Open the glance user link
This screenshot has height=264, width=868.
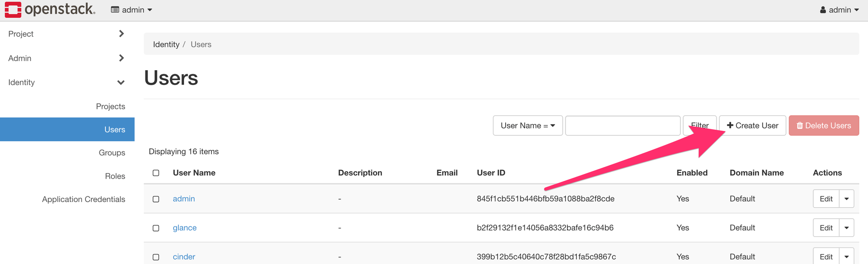184,228
